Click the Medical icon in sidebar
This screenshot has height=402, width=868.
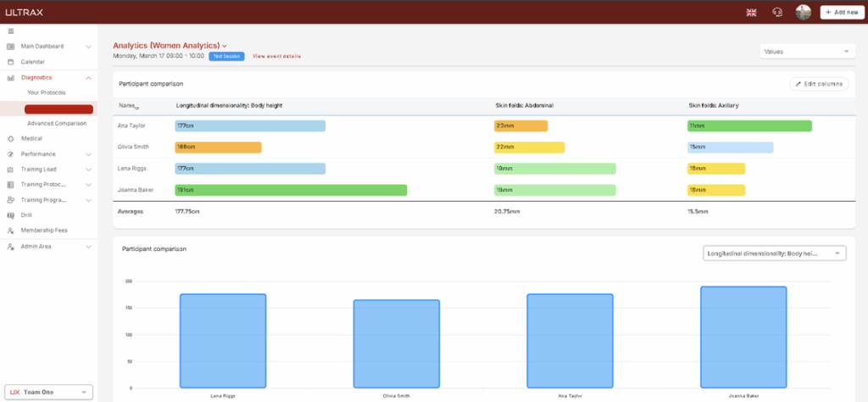point(11,138)
